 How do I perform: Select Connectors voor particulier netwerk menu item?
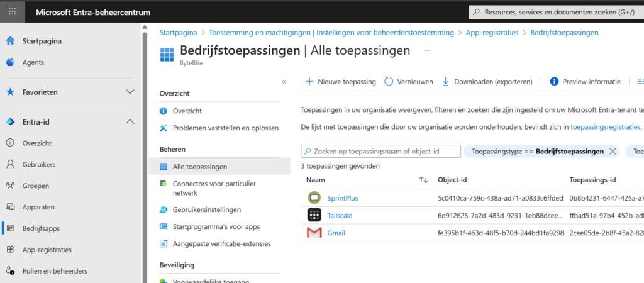[208, 188]
